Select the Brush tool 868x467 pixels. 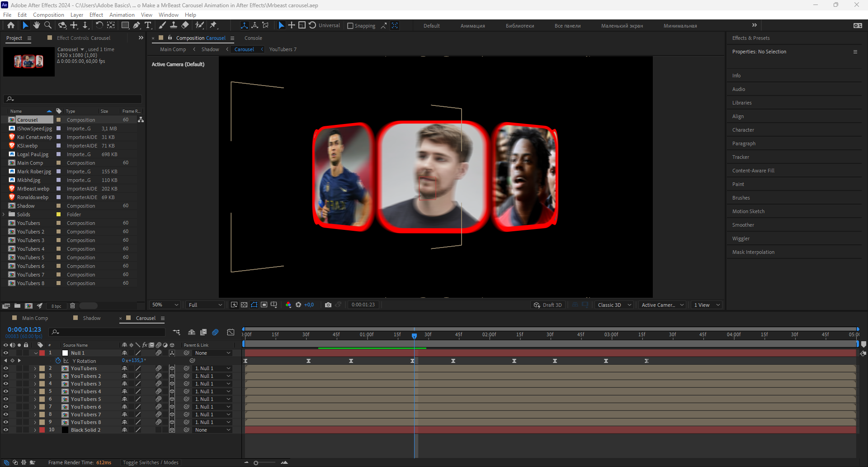[162, 25]
